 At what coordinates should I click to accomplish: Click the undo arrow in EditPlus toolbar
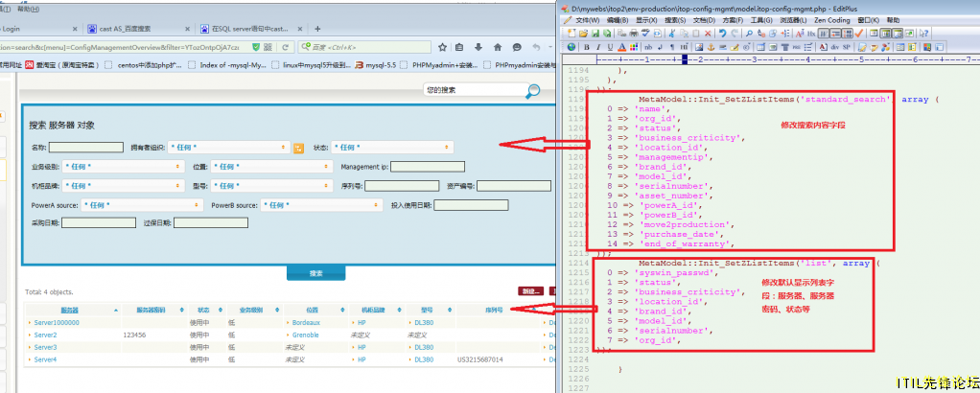tap(722, 34)
